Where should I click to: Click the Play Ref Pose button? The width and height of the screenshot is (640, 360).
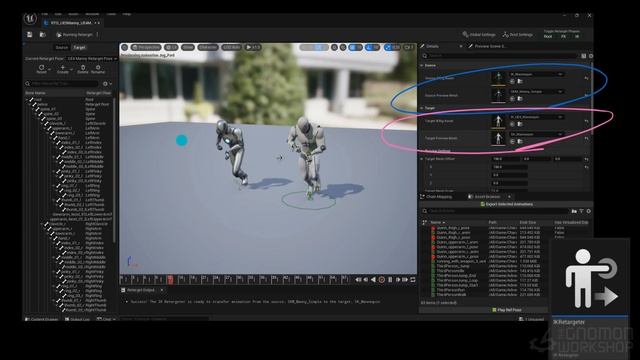pyautogui.click(x=506, y=310)
